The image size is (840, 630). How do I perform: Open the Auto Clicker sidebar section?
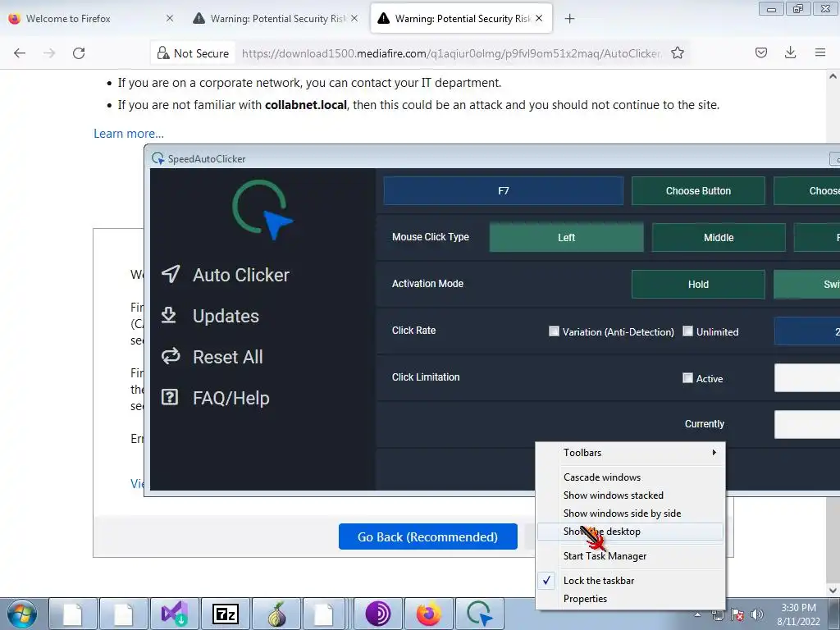tap(226, 275)
